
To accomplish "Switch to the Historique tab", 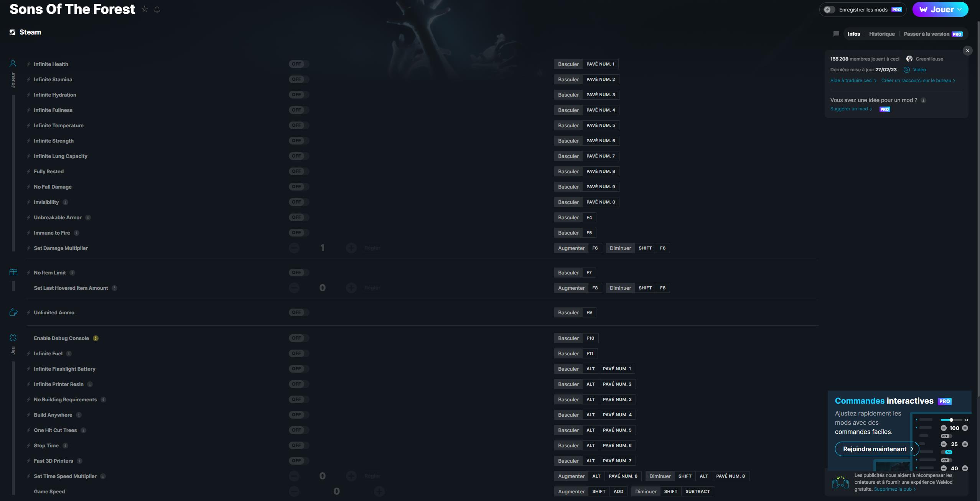I will click(881, 34).
